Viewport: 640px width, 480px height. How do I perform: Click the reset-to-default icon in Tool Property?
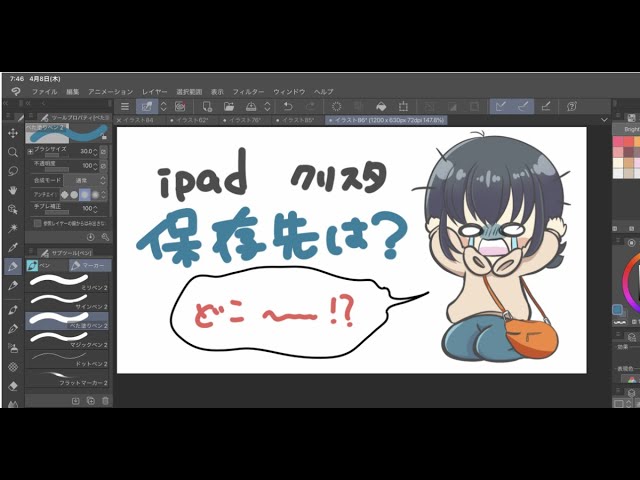coord(91,237)
